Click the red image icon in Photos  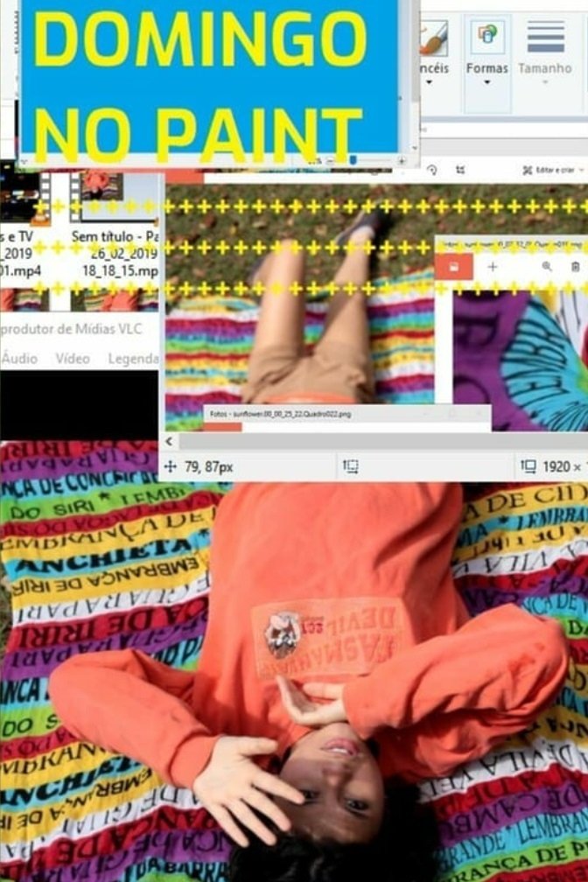[x=454, y=266]
